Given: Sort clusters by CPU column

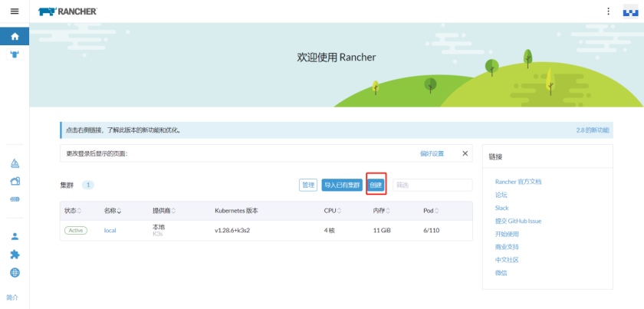Looking at the screenshot, I should point(333,211).
